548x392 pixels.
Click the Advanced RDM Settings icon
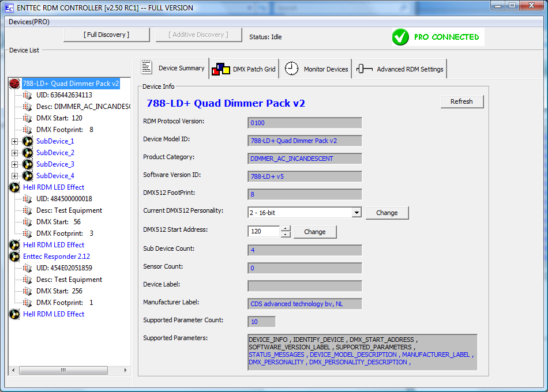[364, 69]
